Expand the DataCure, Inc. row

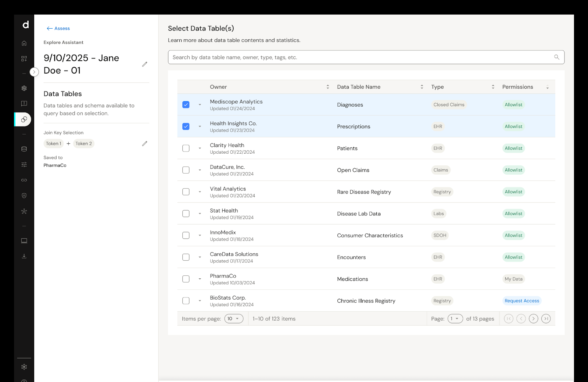pos(200,170)
